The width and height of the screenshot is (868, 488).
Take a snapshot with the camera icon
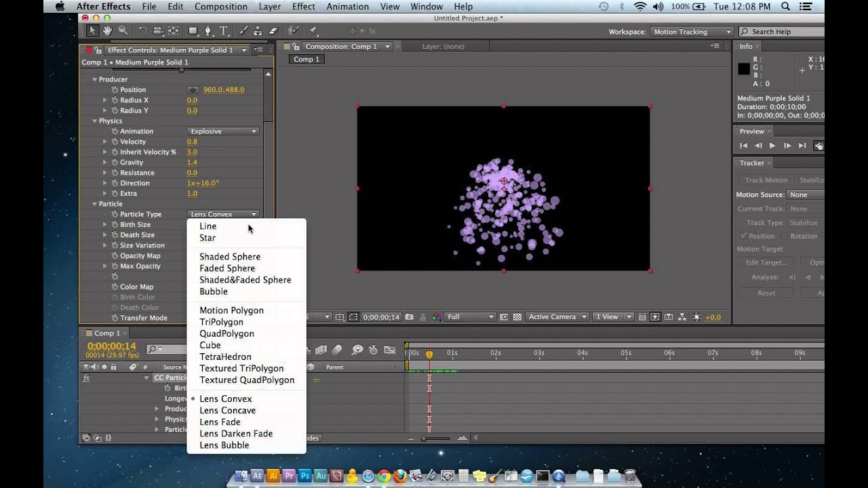click(409, 317)
